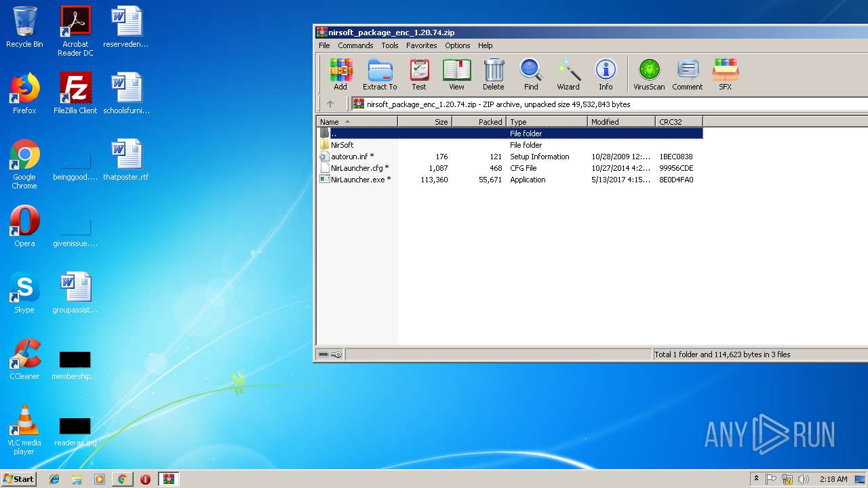Open the Wizard tool
Screen dimensions: 868x488
[x=568, y=75]
